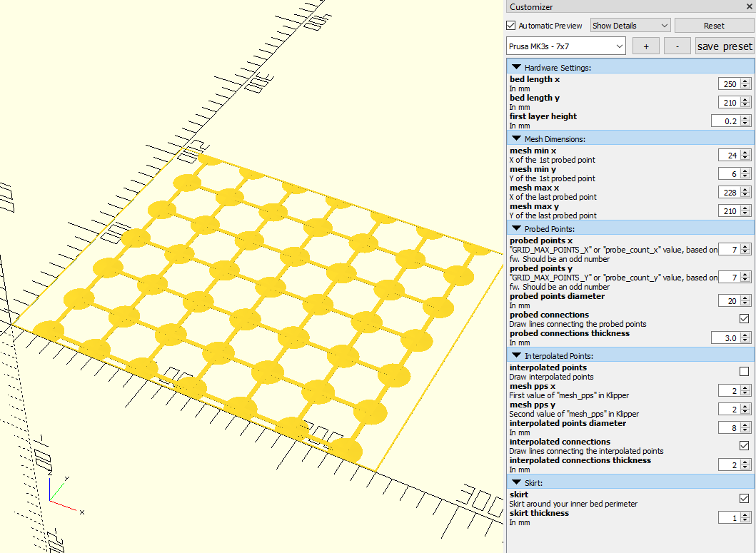Click the plus button to add preset
This screenshot has height=553, width=756.
pyautogui.click(x=645, y=46)
